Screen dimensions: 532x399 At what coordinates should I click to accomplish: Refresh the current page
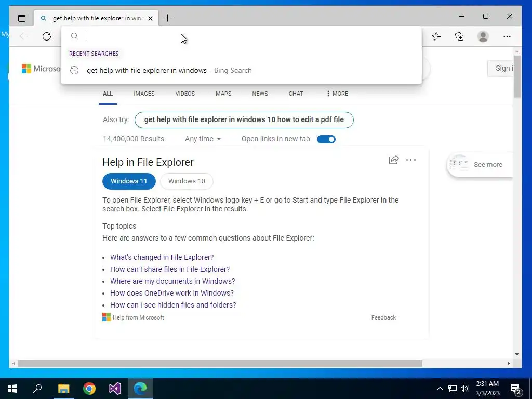47,36
